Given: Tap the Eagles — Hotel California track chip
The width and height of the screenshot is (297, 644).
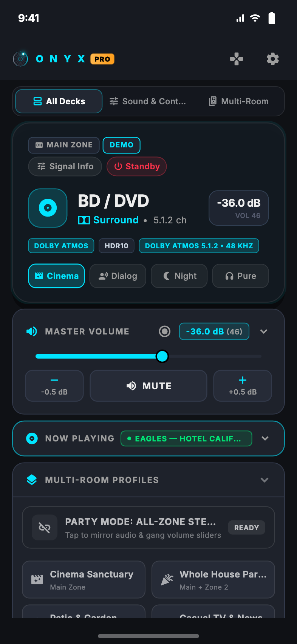Looking at the screenshot, I should (186, 438).
